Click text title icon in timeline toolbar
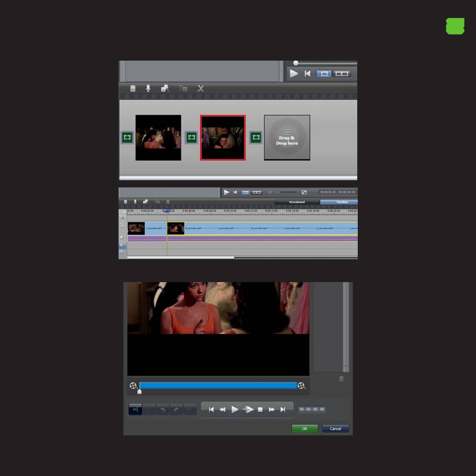 click(x=157, y=201)
